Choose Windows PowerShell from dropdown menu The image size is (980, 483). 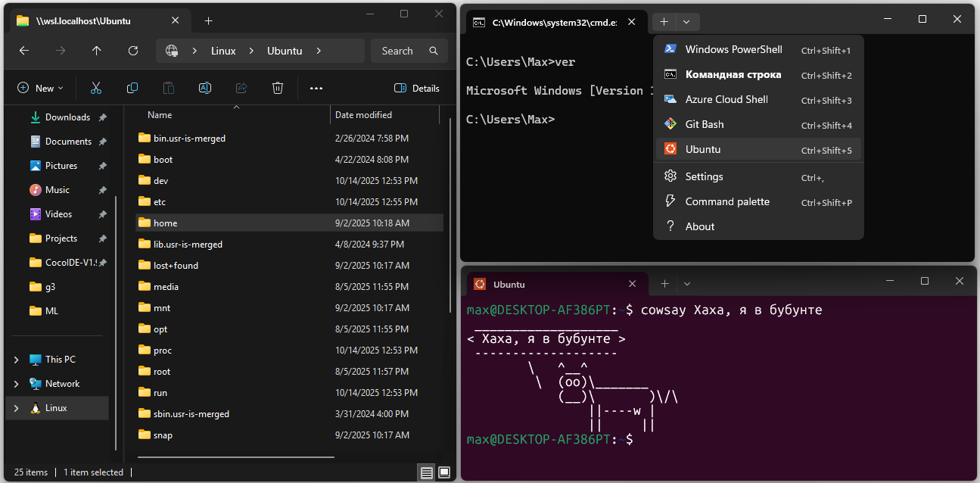[x=733, y=50]
